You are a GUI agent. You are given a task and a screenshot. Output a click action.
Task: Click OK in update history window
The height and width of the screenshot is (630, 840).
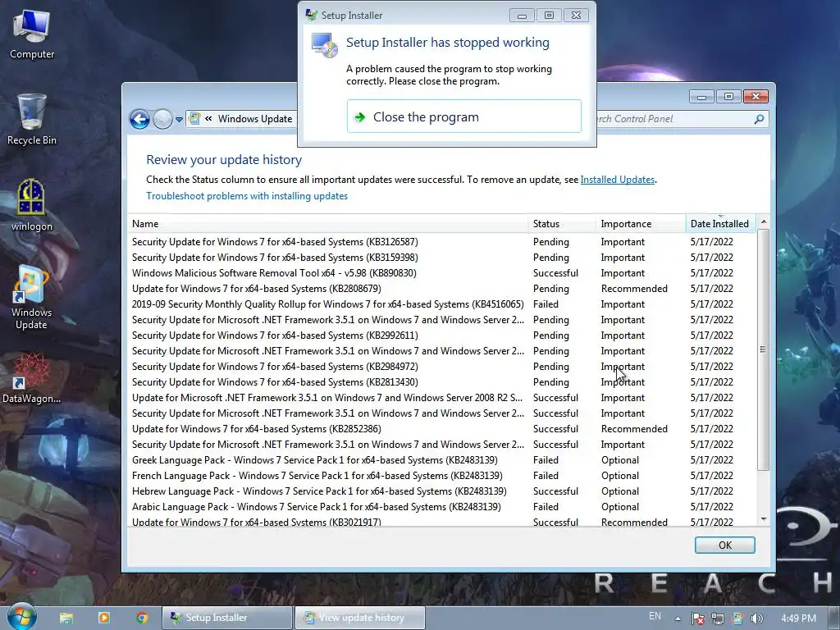tap(725, 545)
